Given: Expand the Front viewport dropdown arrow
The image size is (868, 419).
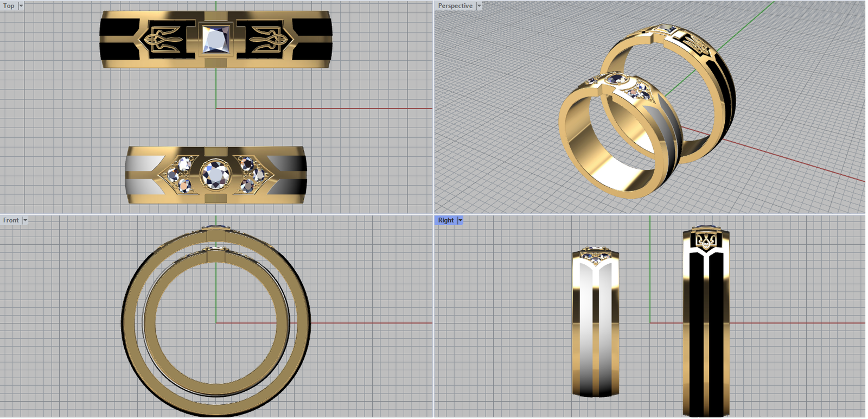Looking at the screenshot, I should pyautogui.click(x=25, y=220).
